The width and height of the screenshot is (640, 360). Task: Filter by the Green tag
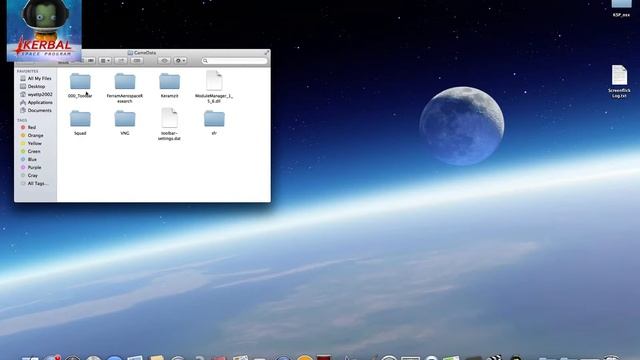coord(31,151)
